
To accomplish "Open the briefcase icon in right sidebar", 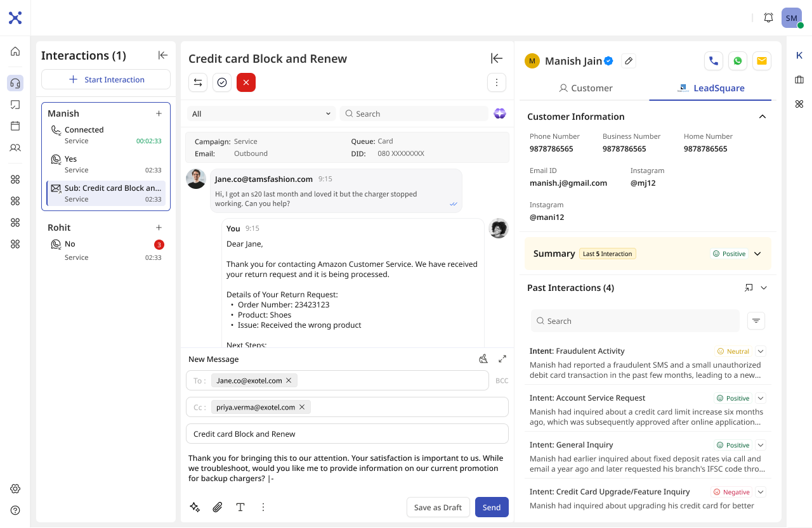I will coord(799,80).
